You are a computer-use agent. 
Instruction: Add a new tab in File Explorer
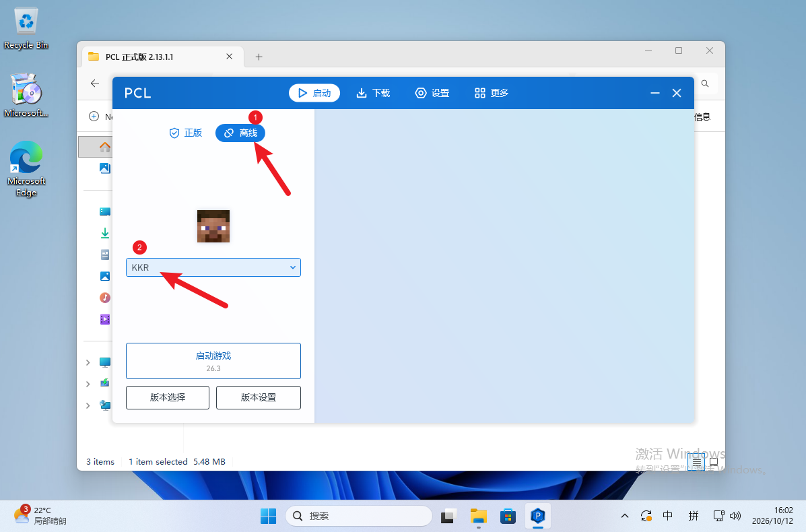coord(259,57)
